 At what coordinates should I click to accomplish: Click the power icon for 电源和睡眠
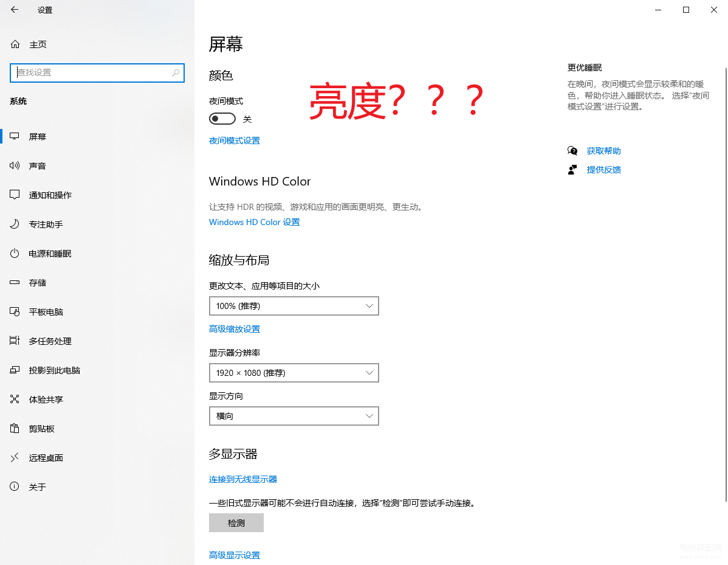point(15,253)
